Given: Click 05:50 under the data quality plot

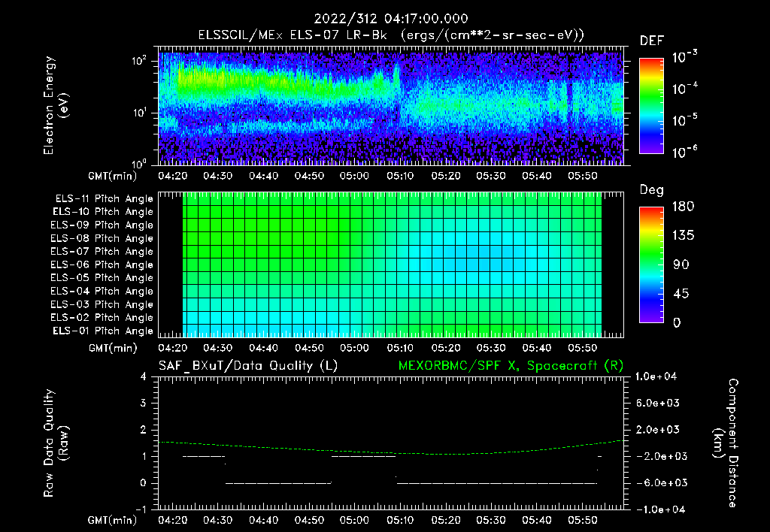Looking at the screenshot, I should tap(583, 520).
